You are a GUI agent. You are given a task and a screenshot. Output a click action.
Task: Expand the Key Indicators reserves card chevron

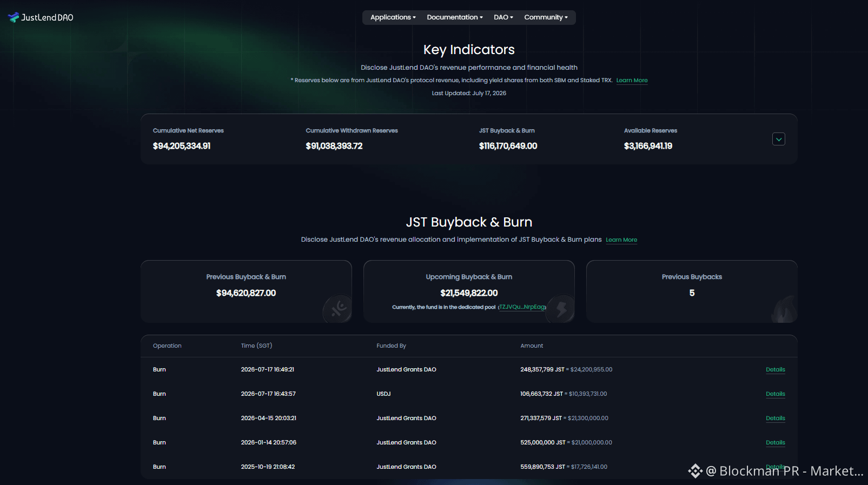[779, 139]
